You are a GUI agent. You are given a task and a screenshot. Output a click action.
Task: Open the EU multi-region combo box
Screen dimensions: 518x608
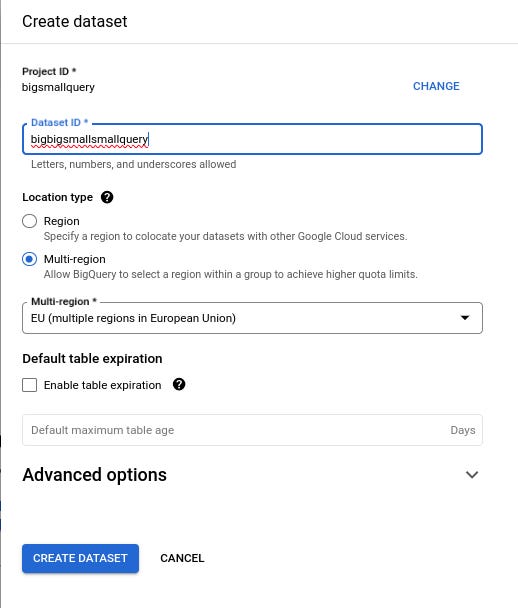[x=252, y=318]
